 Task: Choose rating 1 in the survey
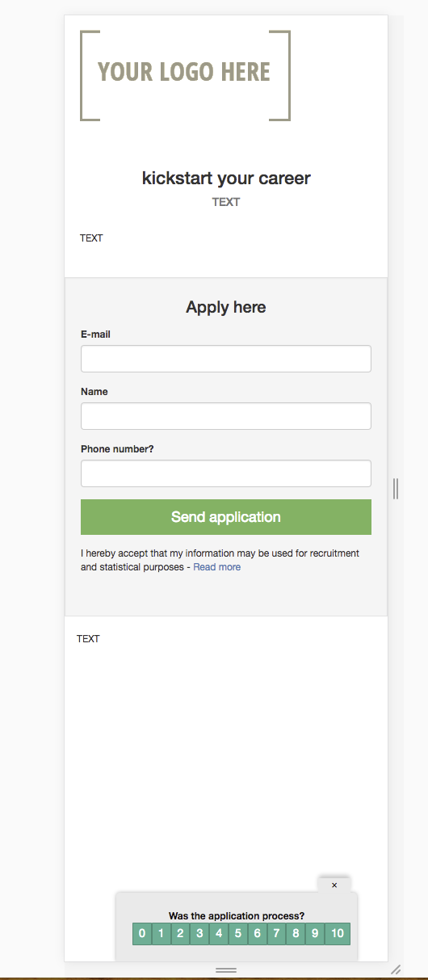click(162, 934)
